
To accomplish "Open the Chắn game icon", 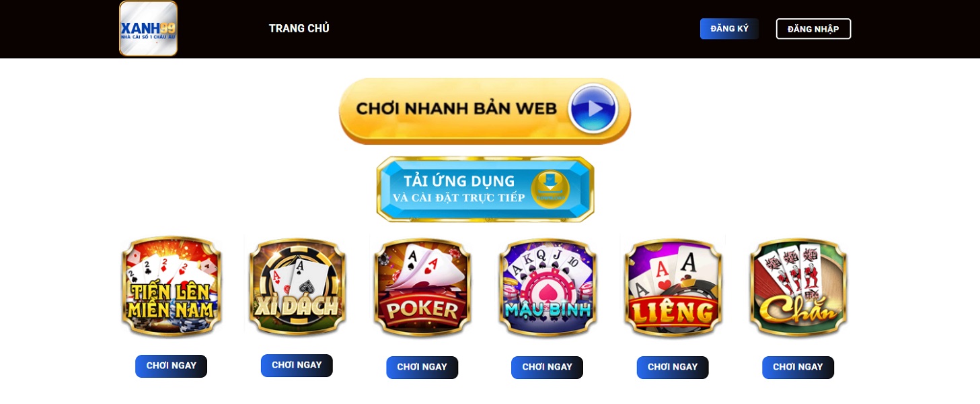I will (798, 287).
